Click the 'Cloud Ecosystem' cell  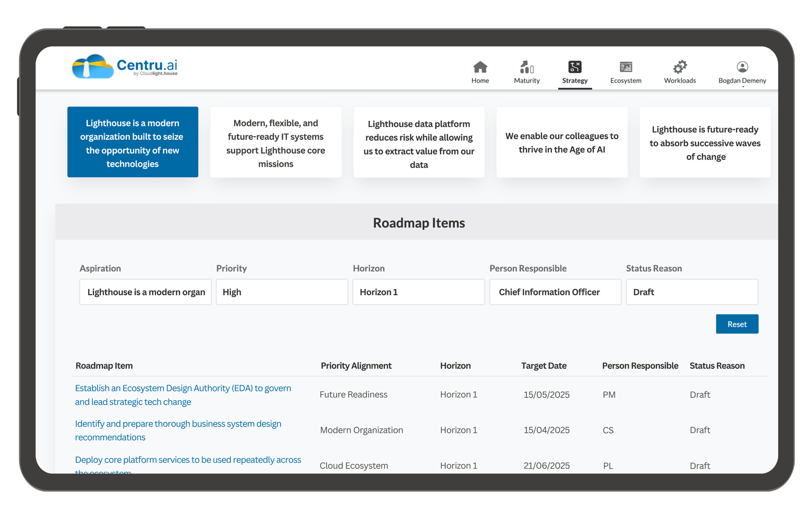[x=354, y=466]
